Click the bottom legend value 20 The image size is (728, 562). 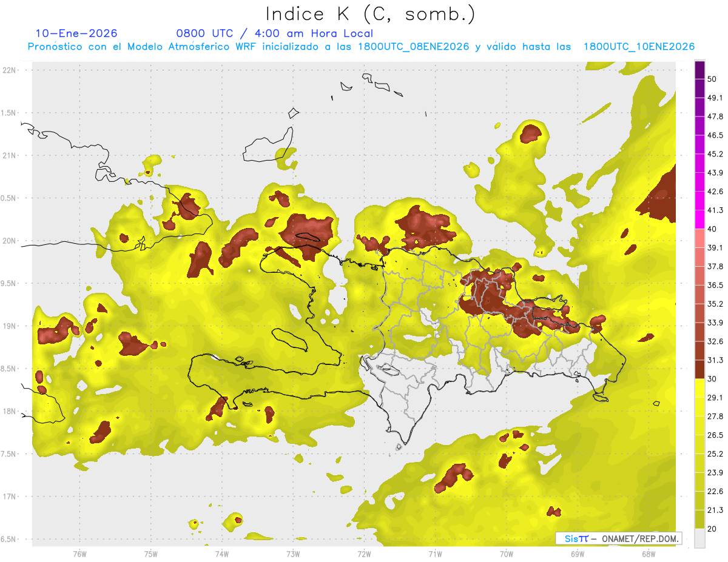point(712,529)
